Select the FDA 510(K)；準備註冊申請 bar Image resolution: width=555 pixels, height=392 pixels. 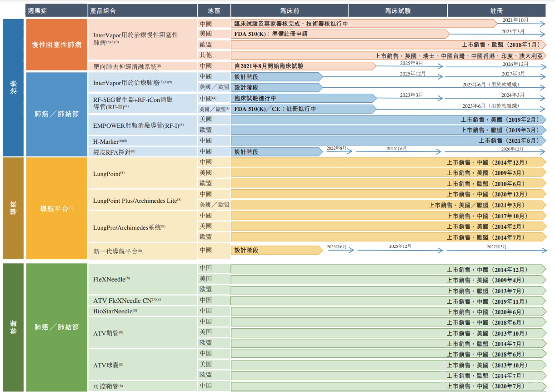[340, 34]
